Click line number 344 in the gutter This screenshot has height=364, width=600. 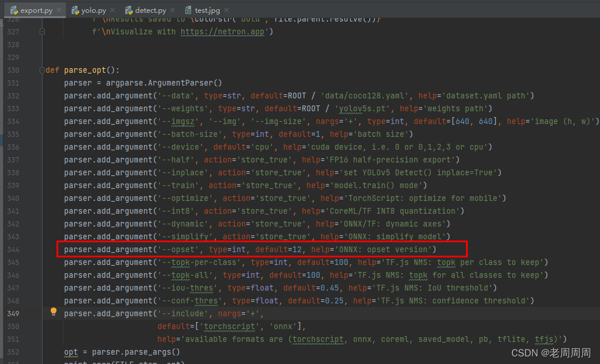13,249
